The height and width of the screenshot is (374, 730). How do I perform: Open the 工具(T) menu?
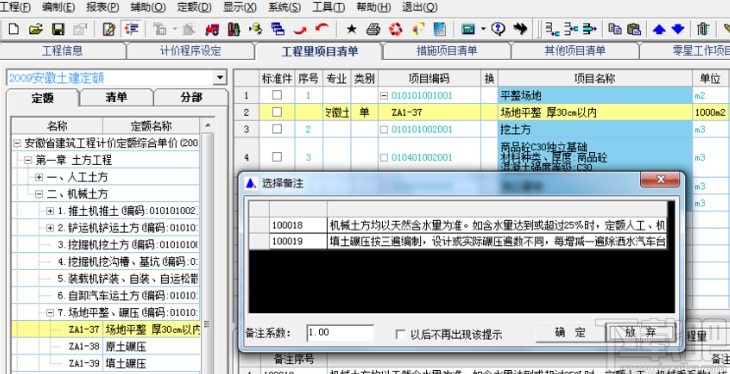pyautogui.click(x=329, y=7)
